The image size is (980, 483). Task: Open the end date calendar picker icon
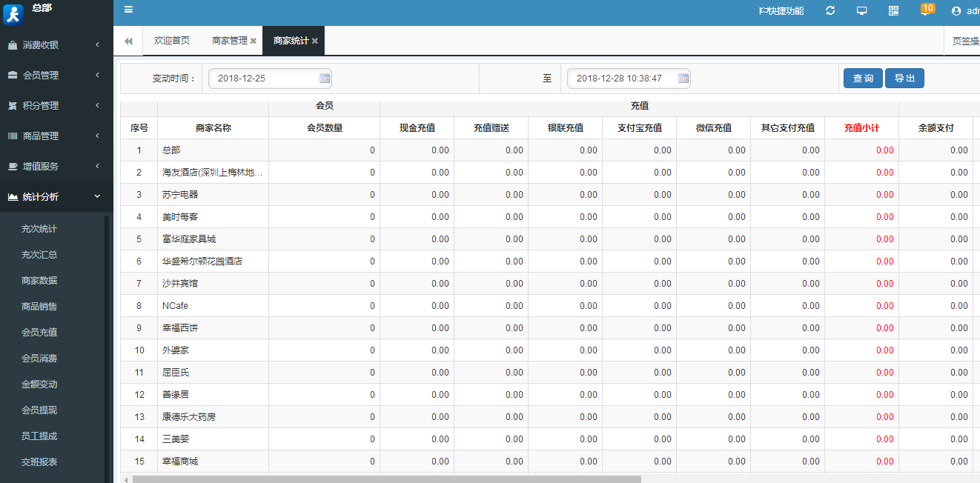(x=683, y=79)
